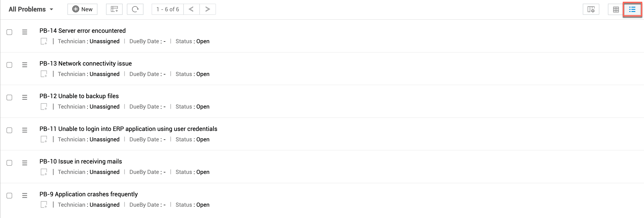Open hamburger menu for PB-14
This screenshot has height=218, width=644.
coord(25,32)
